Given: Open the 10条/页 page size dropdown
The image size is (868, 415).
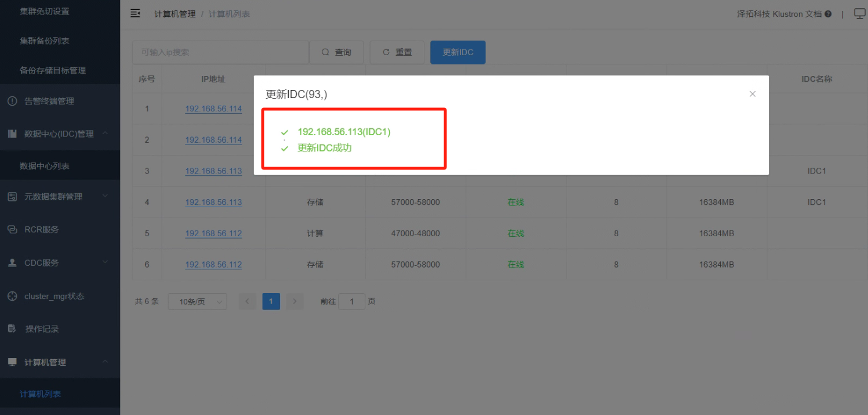Looking at the screenshot, I should tap(198, 302).
